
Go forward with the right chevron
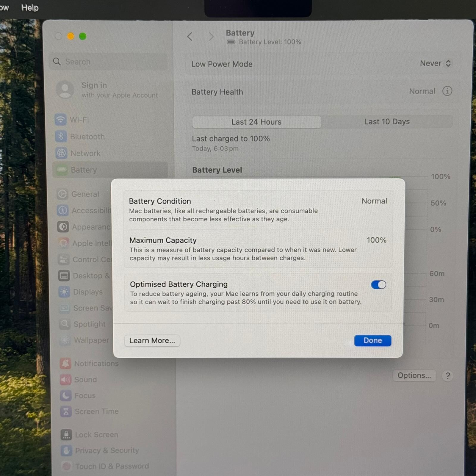(x=211, y=37)
